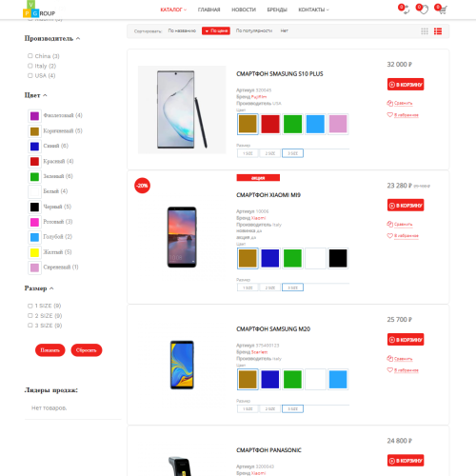
Task: Open the favorites heart icon in header
Action: (425, 10)
